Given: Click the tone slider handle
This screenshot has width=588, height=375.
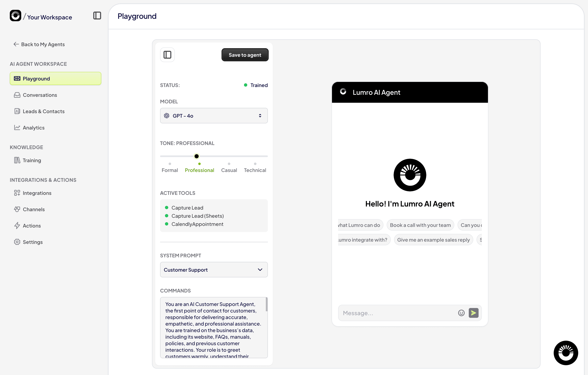Looking at the screenshot, I should tap(196, 156).
